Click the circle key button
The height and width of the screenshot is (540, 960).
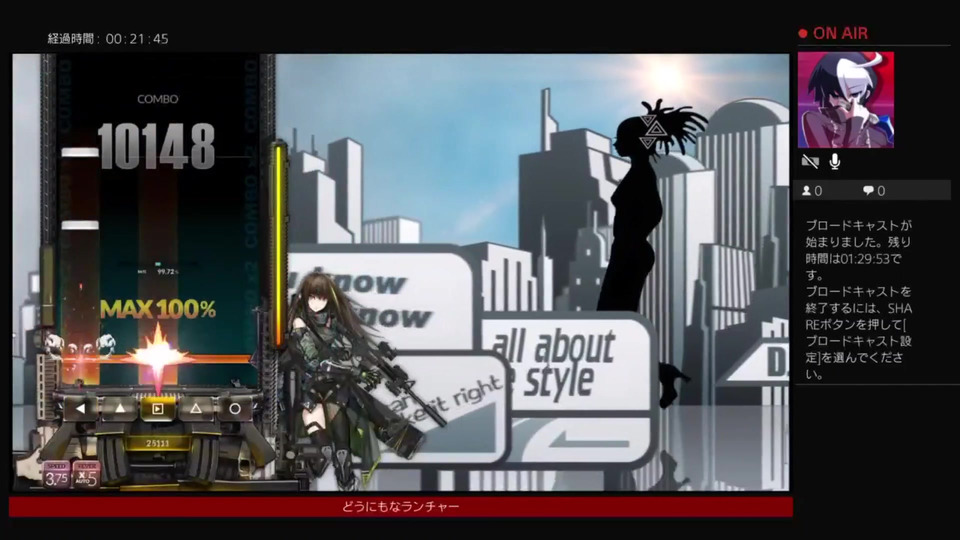234,408
